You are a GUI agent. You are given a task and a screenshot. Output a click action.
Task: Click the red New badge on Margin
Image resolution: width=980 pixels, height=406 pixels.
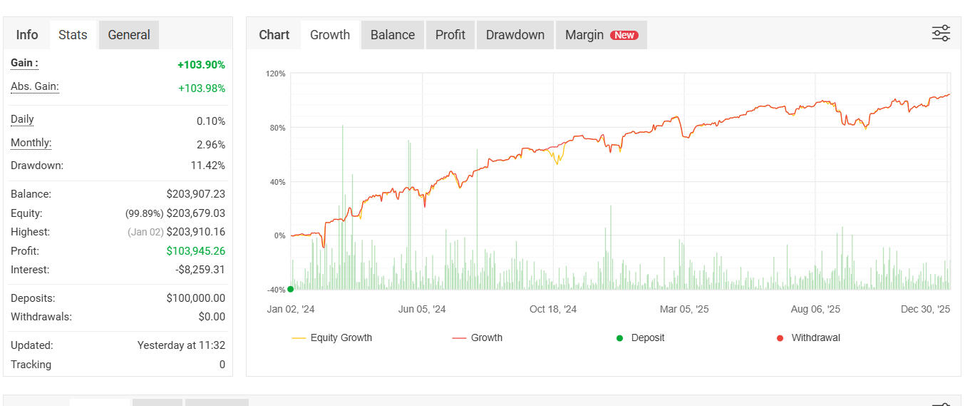point(624,35)
